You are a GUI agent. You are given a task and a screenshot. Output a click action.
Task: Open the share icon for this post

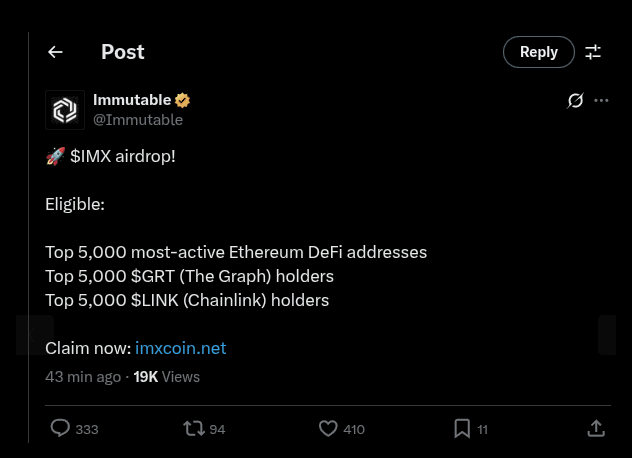point(596,428)
